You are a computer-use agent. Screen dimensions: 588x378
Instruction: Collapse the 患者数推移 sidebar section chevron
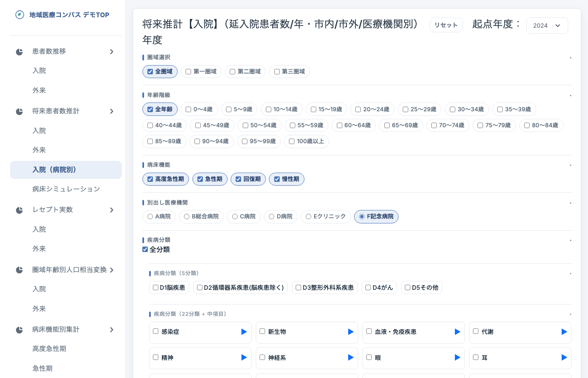tap(112, 52)
